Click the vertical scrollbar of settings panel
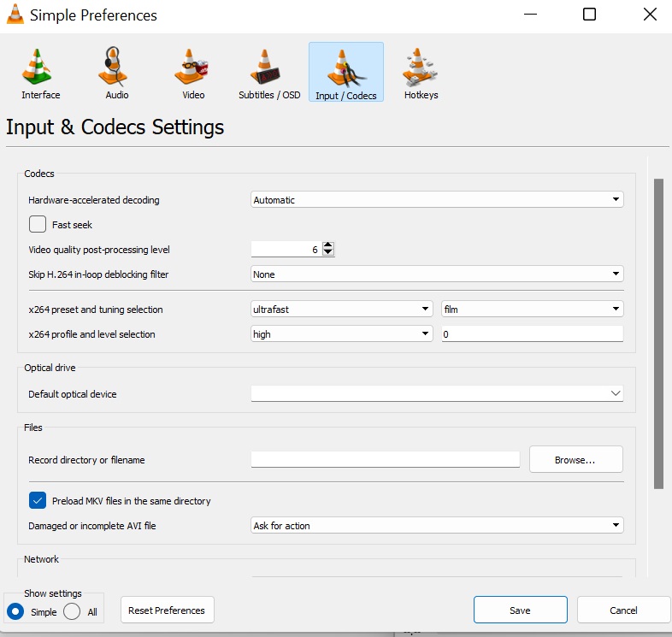The width and height of the screenshot is (672, 637). (x=658, y=333)
